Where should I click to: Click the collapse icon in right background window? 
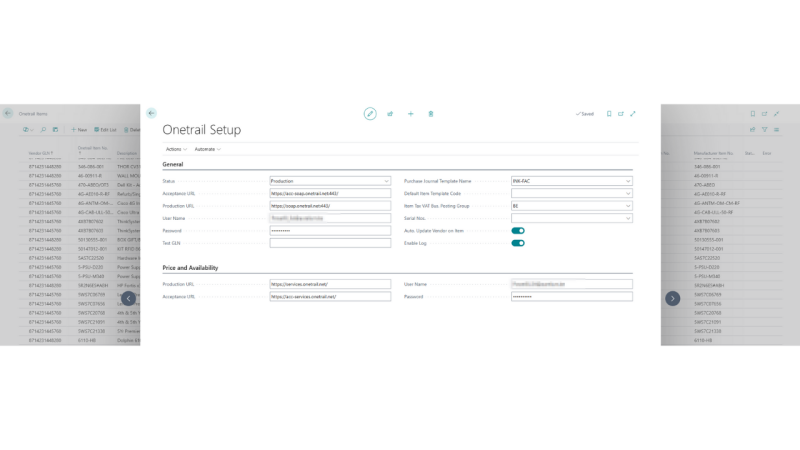(x=777, y=114)
